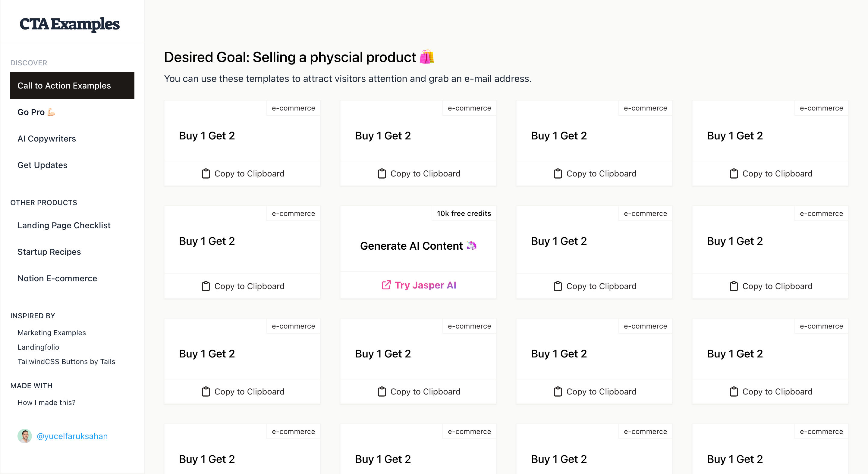
Task: Open the AI Copywriters sidebar item
Action: click(x=46, y=139)
